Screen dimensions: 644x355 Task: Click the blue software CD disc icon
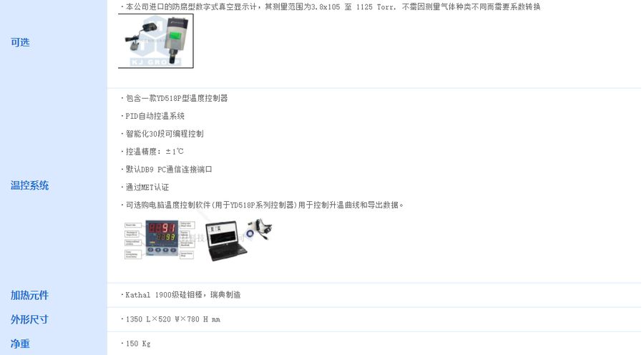250,233
